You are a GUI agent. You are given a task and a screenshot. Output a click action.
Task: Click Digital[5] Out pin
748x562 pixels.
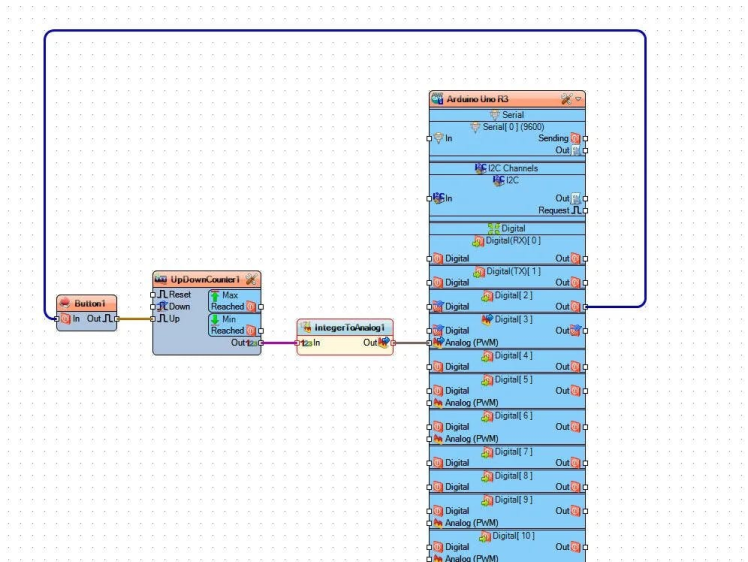(x=585, y=391)
